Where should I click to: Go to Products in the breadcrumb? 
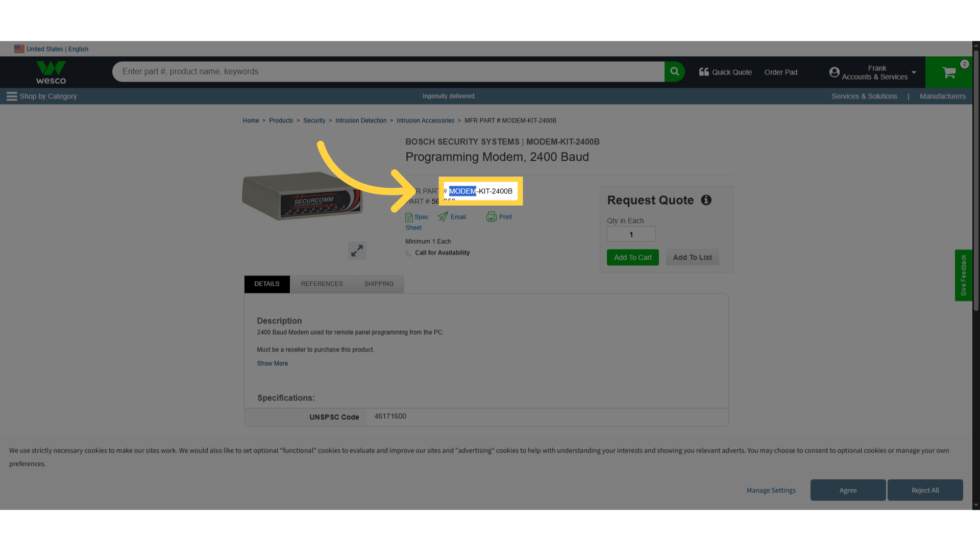pos(281,121)
